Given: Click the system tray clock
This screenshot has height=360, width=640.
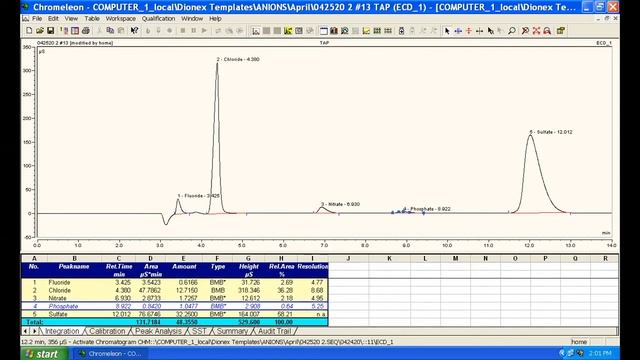Looking at the screenshot, I should [x=600, y=353].
